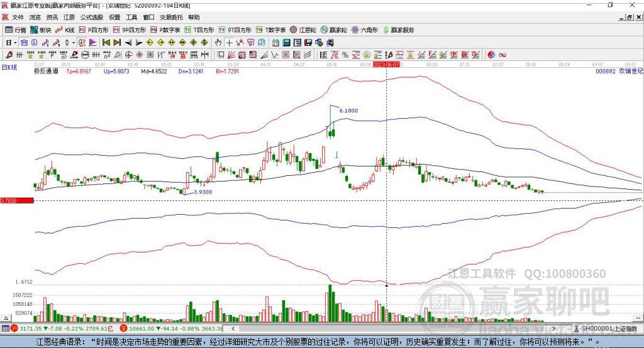644x348 pixels.
Task: Click the black right arrow icon
Action: tap(139, 43)
